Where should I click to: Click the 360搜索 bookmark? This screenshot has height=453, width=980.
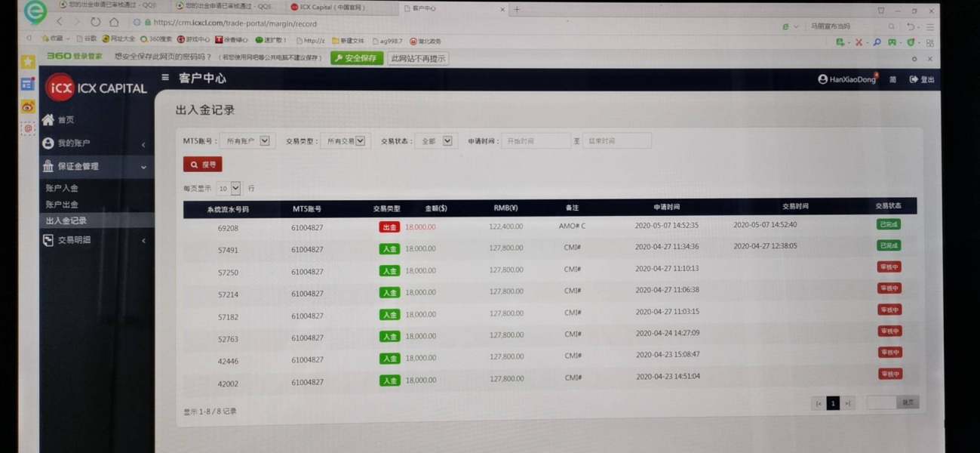click(155, 39)
